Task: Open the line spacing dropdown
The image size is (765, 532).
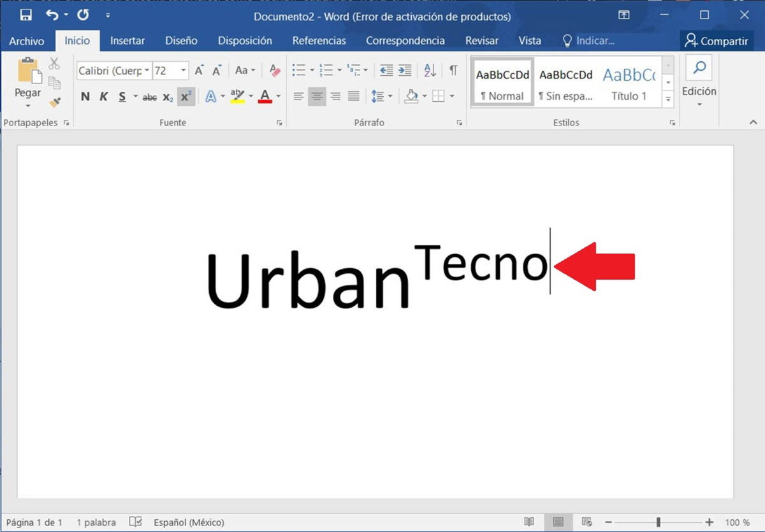Action: click(381, 96)
